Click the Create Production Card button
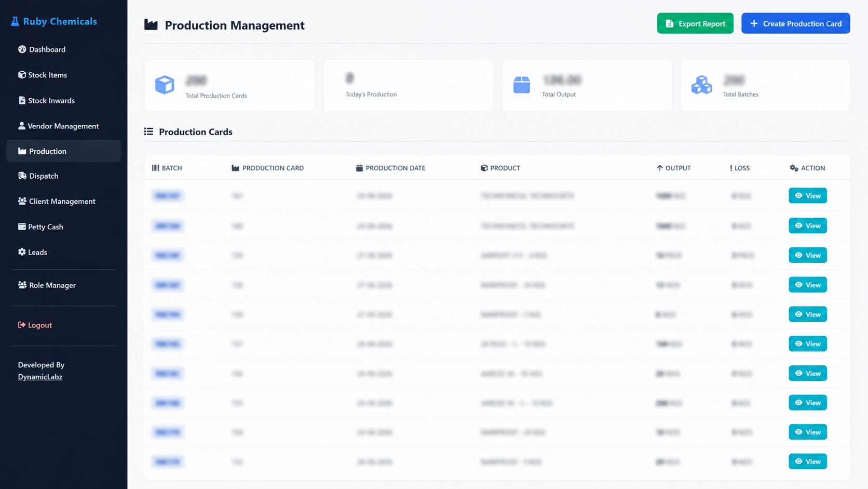This screenshot has width=868, height=489. click(x=795, y=23)
